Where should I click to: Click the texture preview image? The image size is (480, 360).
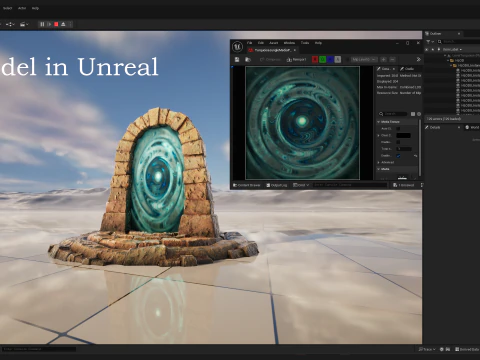point(302,123)
